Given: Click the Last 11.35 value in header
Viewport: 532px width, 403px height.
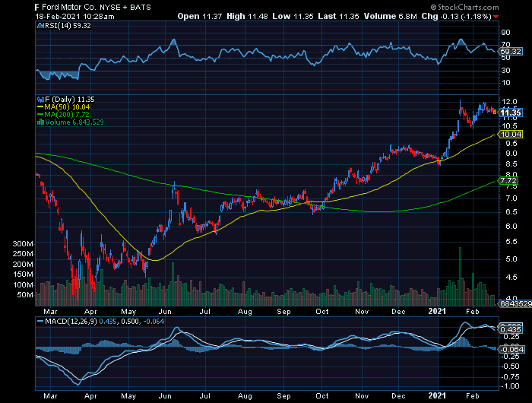Looking at the screenshot, I should click(338, 16).
